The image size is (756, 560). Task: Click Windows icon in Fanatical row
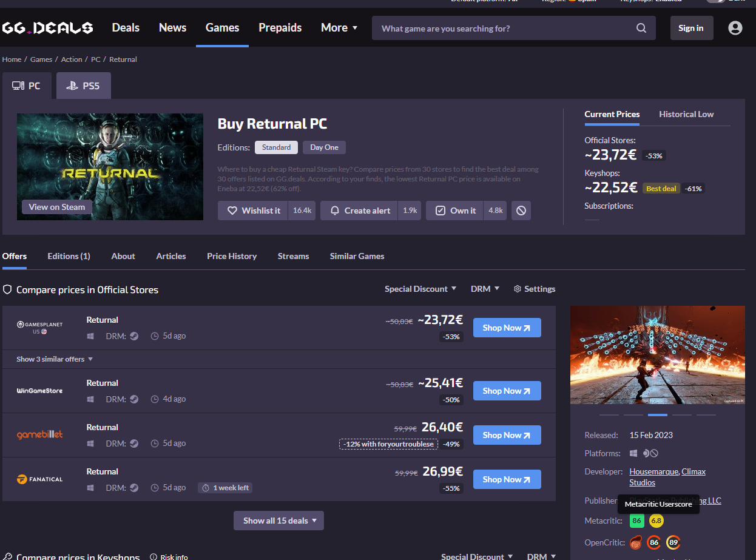pyautogui.click(x=90, y=488)
